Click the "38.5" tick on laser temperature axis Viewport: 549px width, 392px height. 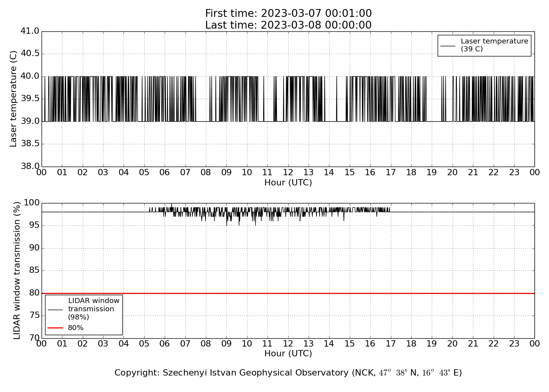click(x=30, y=144)
